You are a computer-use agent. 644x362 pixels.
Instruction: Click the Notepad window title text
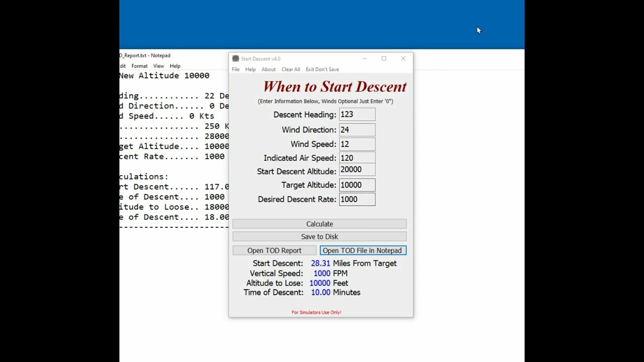(x=145, y=55)
